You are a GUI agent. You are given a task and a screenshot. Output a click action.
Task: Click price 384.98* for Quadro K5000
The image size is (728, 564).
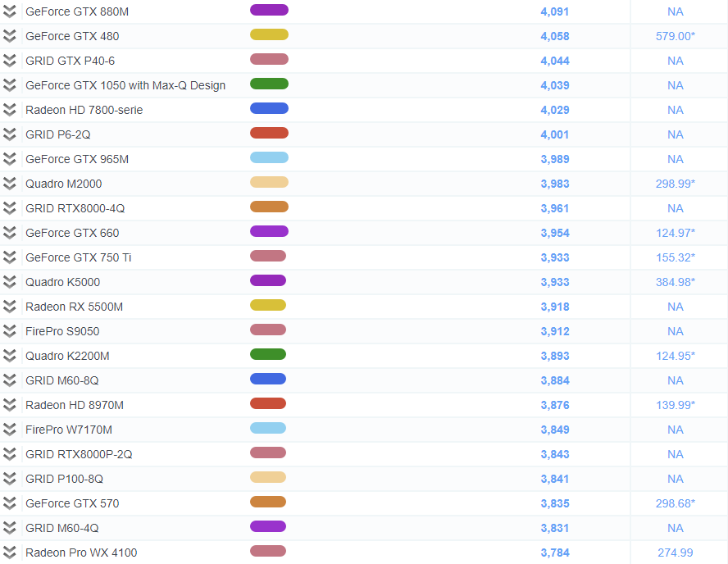pos(676,282)
